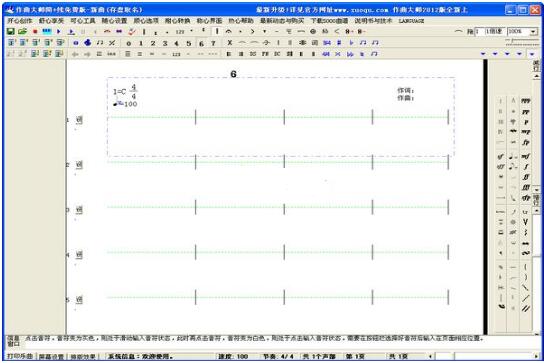Insert the mf dynamic marking

(526, 156)
